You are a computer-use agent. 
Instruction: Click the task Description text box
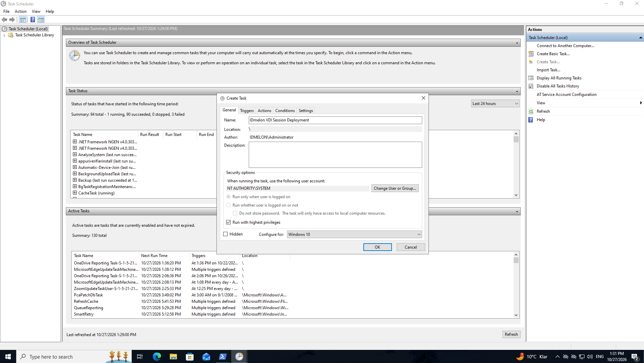335,155
